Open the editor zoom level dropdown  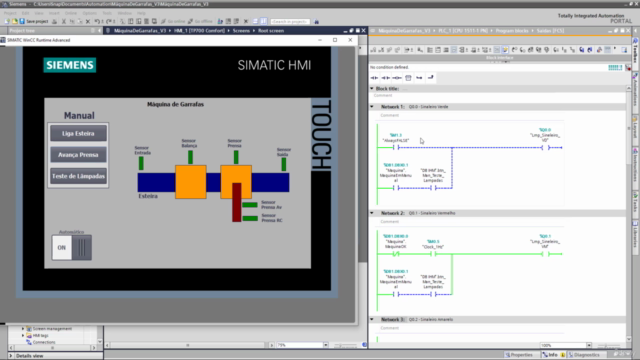tap(589, 345)
